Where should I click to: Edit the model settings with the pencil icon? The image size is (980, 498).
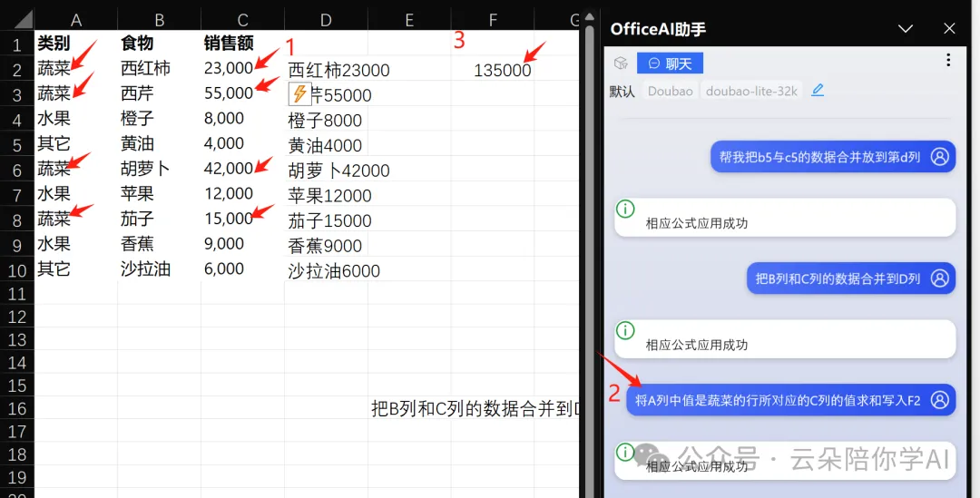[818, 90]
